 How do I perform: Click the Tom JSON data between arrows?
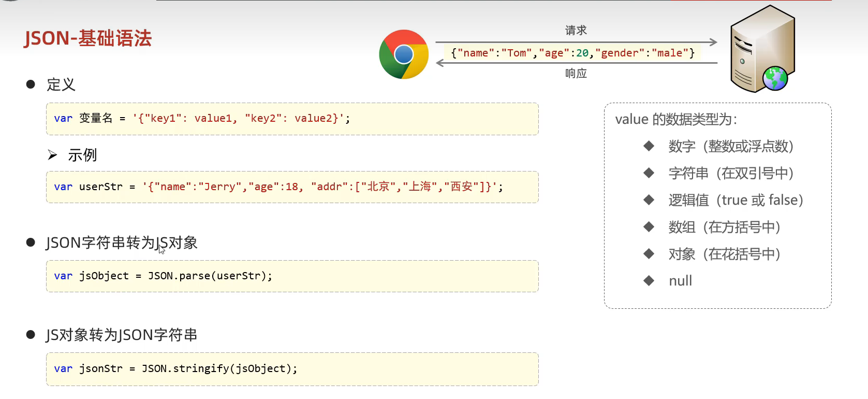coord(572,53)
